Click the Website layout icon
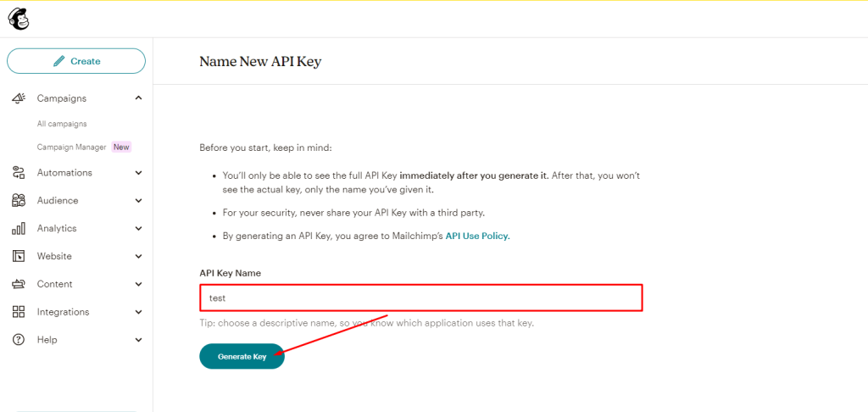Image resolution: width=868 pixels, height=412 pixels. 19,256
